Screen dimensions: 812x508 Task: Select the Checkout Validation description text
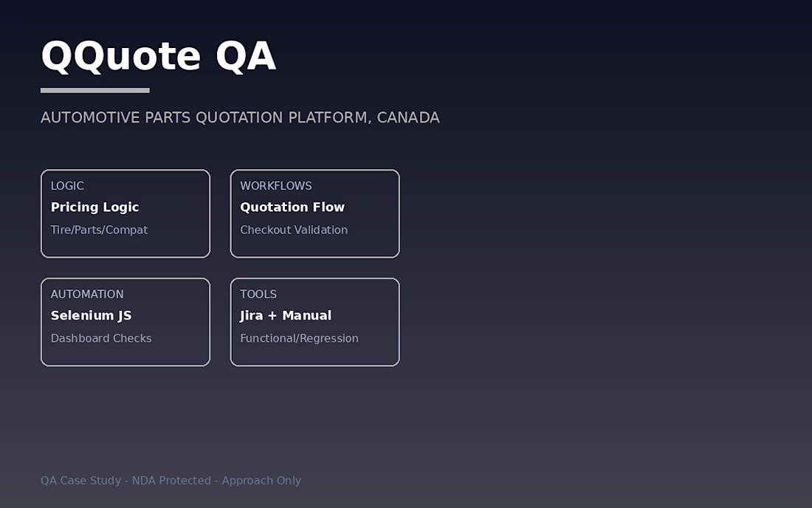[x=294, y=230]
